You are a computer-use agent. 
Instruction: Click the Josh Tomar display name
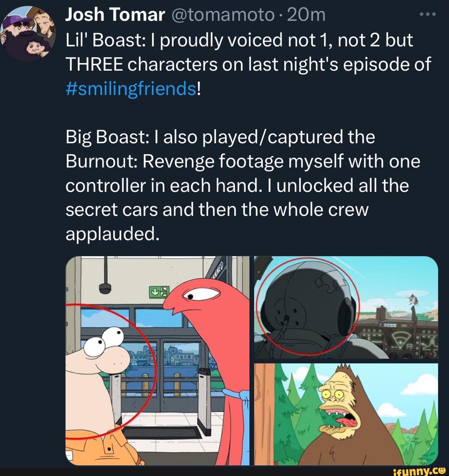[x=115, y=15]
